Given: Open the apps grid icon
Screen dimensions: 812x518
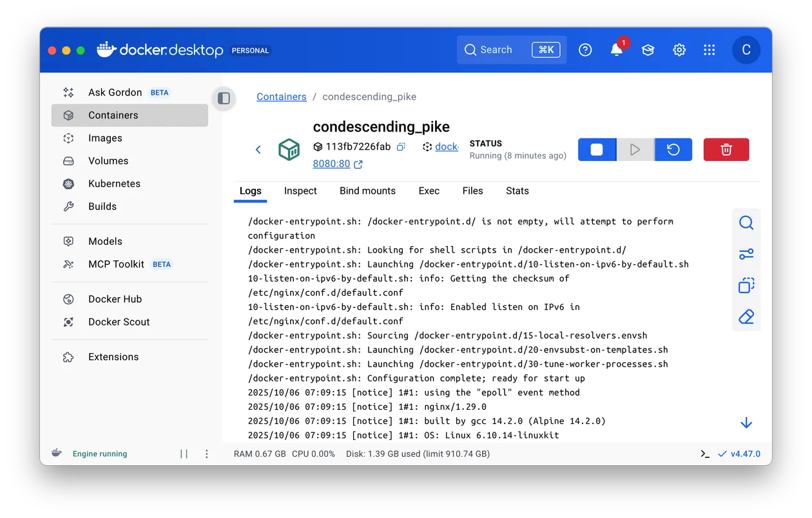Looking at the screenshot, I should (710, 50).
